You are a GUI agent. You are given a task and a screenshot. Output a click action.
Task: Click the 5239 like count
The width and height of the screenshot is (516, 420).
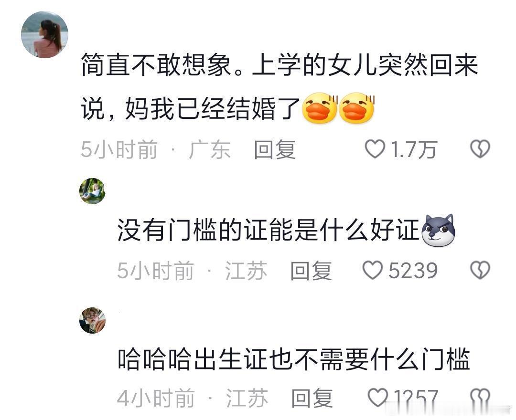[x=413, y=271]
